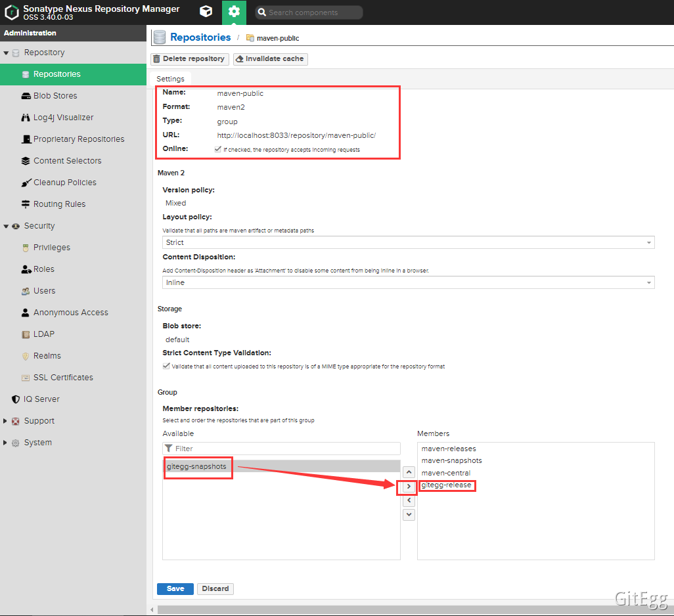Click the Log4j Visualizer binoculars icon
The height and width of the screenshot is (616, 674).
(26, 118)
